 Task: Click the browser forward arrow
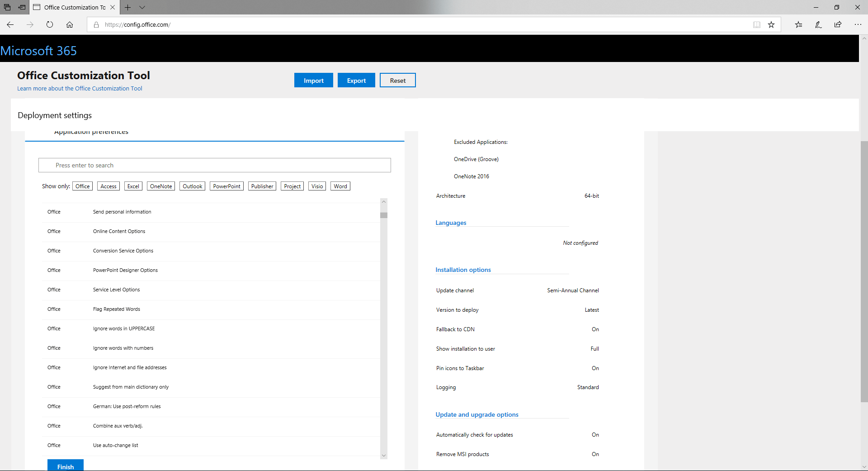[x=30, y=24]
